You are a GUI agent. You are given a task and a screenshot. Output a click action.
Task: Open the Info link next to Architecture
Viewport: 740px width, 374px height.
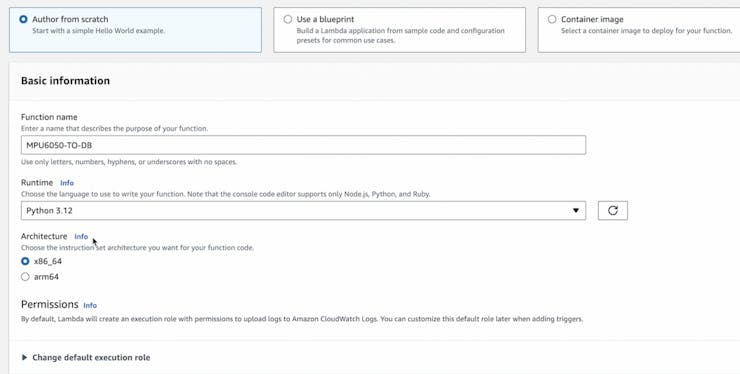coord(81,237)
